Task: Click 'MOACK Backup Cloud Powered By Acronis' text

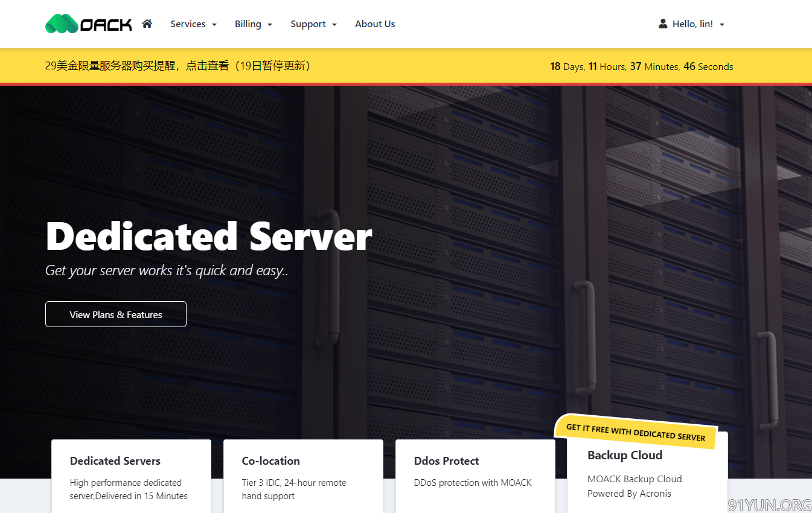Action: (635, 486)
